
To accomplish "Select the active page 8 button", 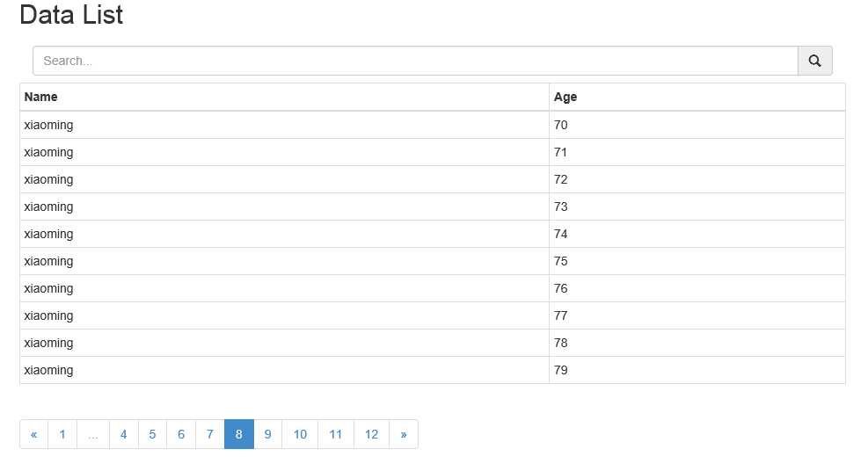I will coord(239,434).
